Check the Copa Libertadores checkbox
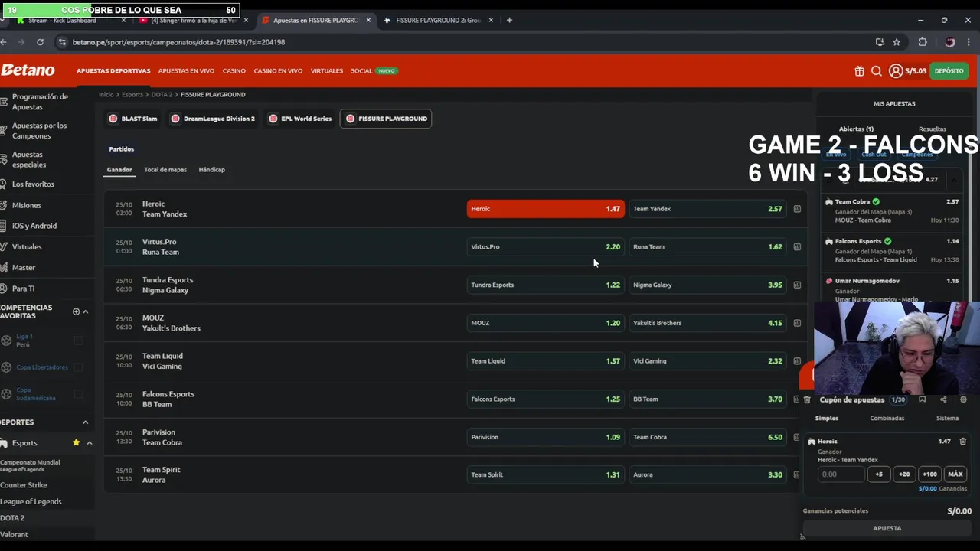This screenshot has width=980, height=551. tap(78, 367)
